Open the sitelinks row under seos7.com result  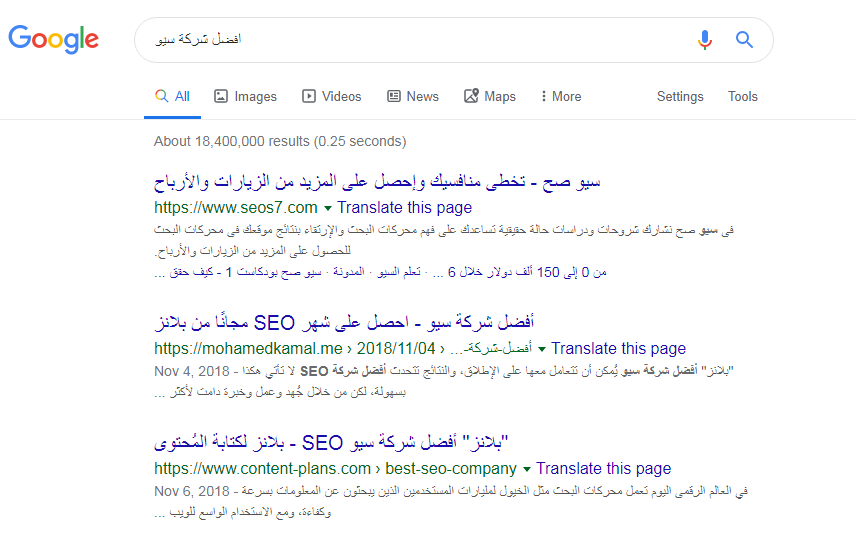click(x=381, y=272)
